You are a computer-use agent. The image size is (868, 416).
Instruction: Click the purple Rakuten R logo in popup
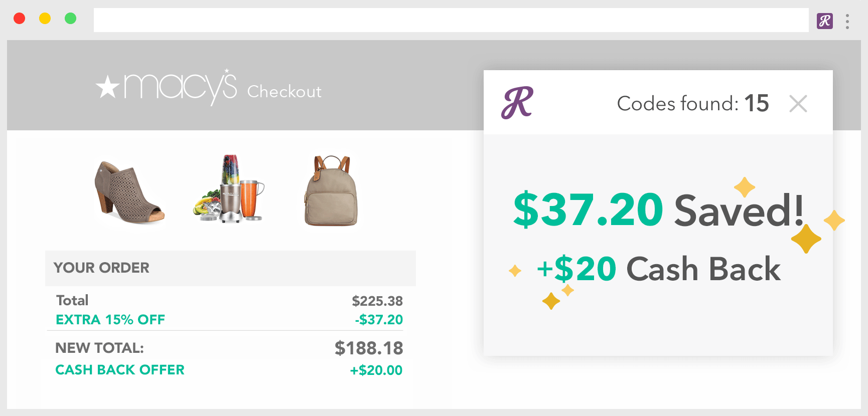click(517, 103)
